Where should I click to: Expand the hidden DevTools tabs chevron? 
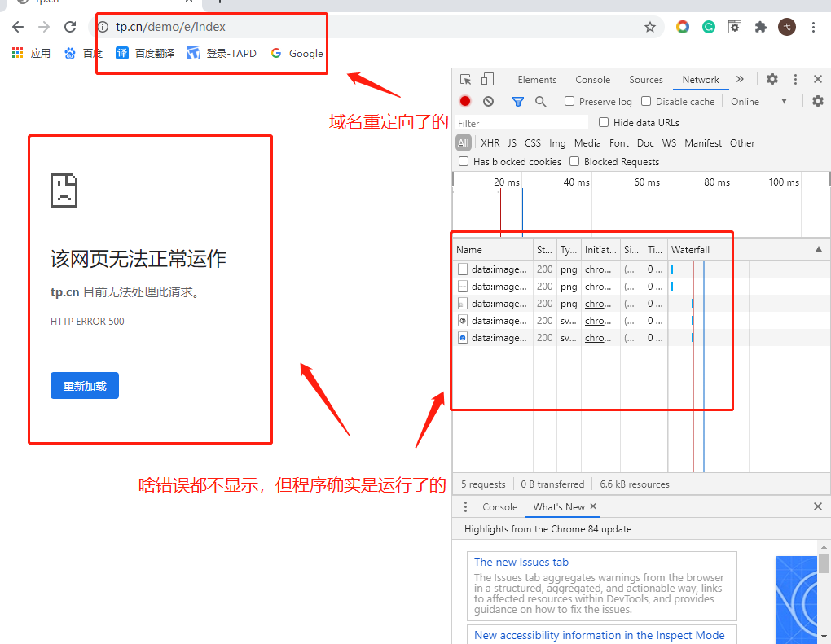[x=740, y=79]
